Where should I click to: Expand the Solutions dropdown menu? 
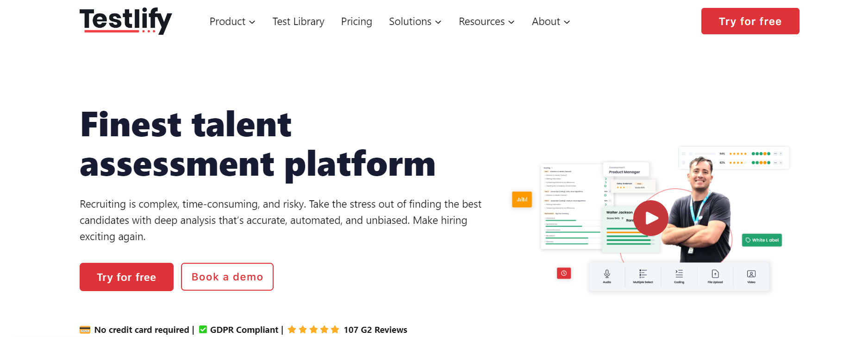415,22
